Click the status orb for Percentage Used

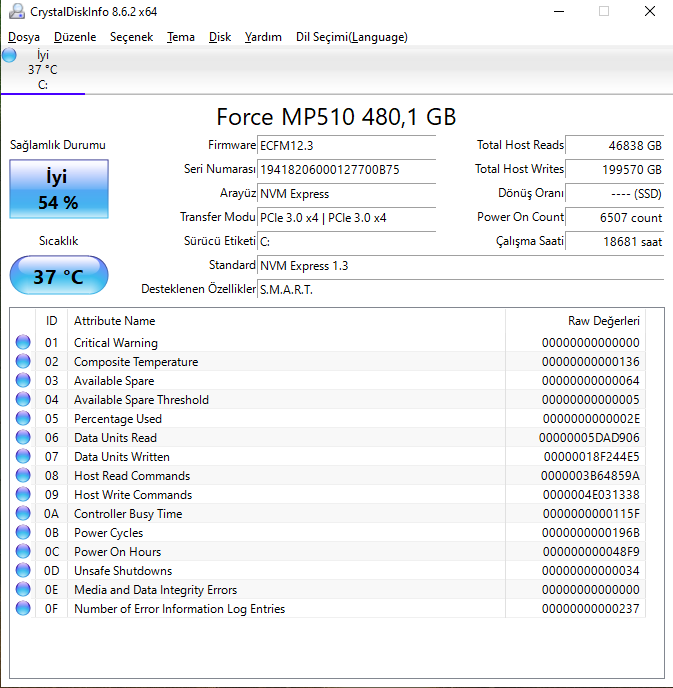coord(23,418)
